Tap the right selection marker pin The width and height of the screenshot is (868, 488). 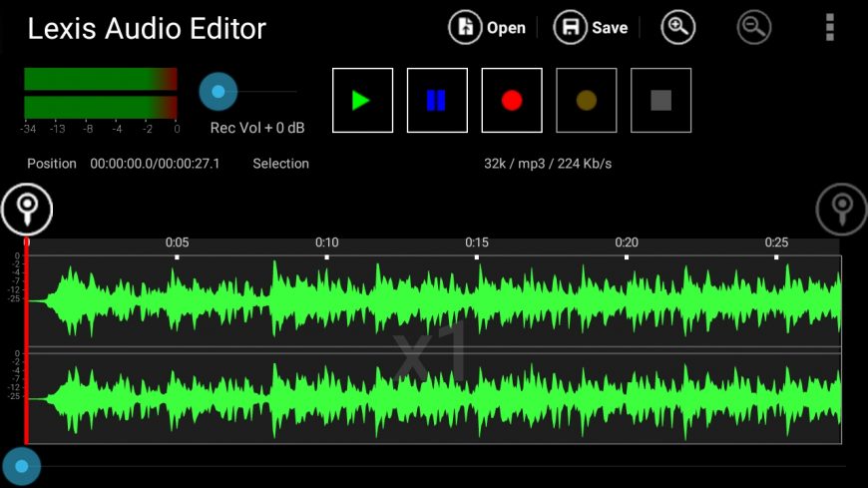(x=841, y=209)
